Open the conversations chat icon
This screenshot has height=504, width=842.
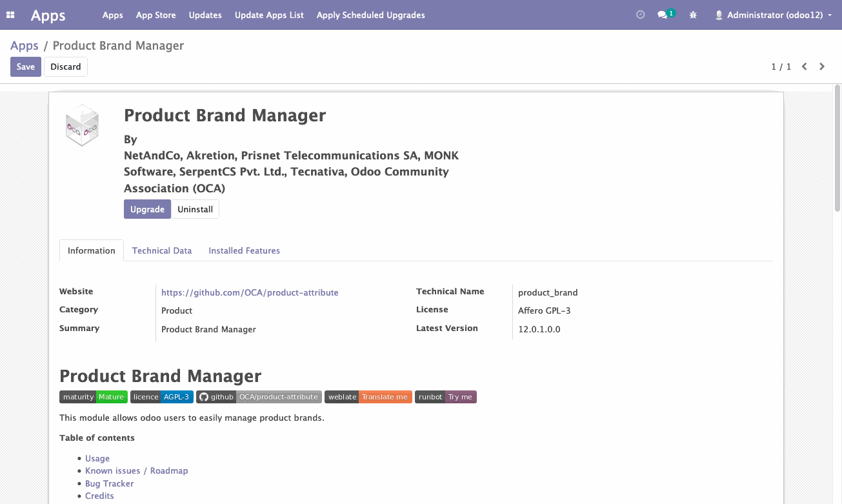click(x=662, y=15)
